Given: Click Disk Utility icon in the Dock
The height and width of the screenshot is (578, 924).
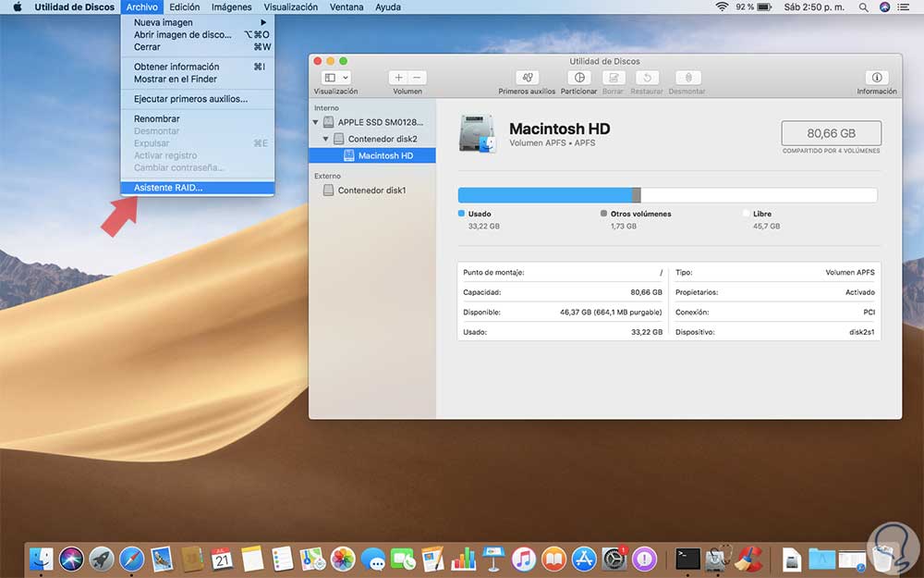Looking at the screenshot, I should tap(718, 559).
